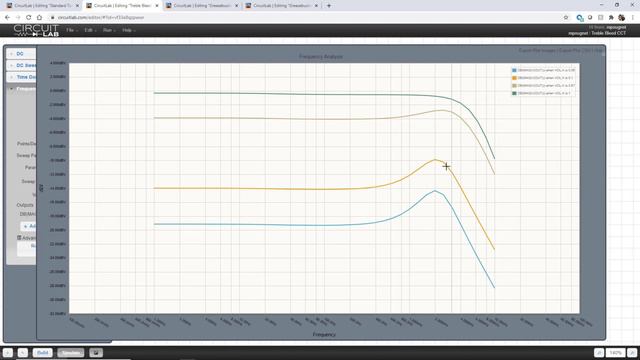Click the leftmost bottom toolbar icon
This screenshot has width=640, height=360.
click(x=8, y=353)
